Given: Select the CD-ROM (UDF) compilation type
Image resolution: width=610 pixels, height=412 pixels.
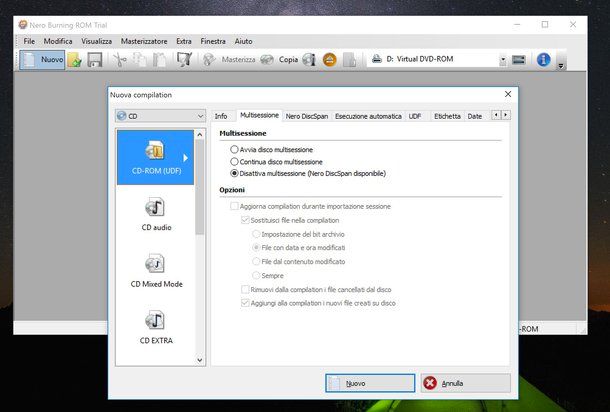Looking at the screenshot, I should point(155,157).
